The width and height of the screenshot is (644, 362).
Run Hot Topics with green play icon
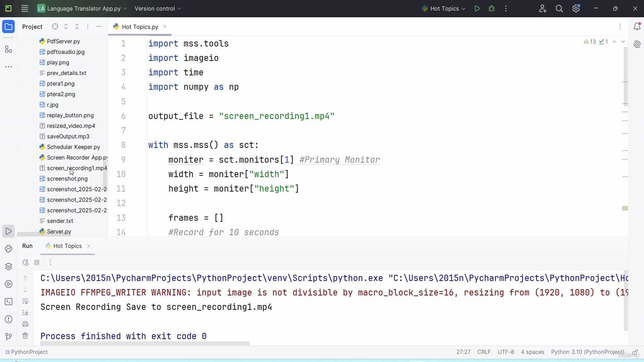[477, 9]
